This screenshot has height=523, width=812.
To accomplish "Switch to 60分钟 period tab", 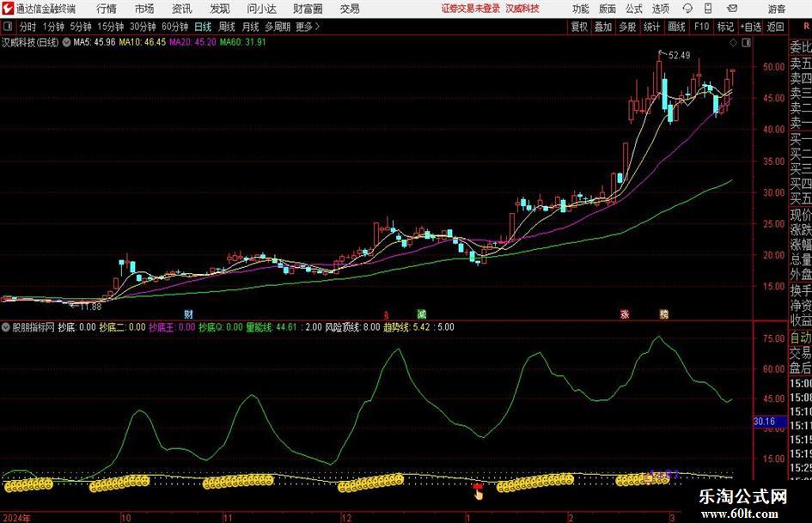I will coord(174,27).
